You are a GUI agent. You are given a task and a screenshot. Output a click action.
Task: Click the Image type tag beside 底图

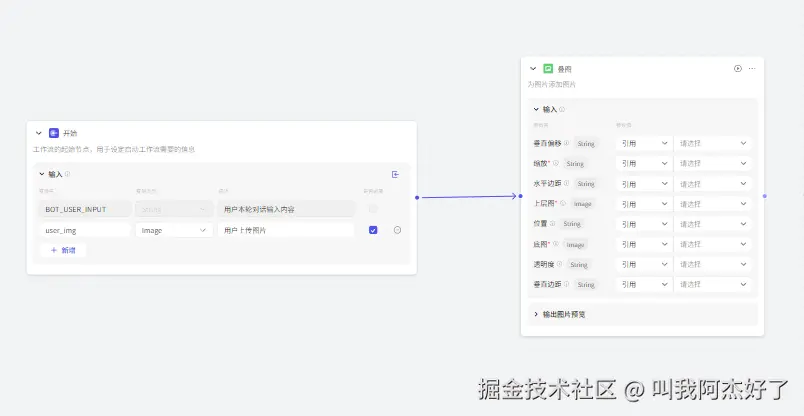[575, 245]
